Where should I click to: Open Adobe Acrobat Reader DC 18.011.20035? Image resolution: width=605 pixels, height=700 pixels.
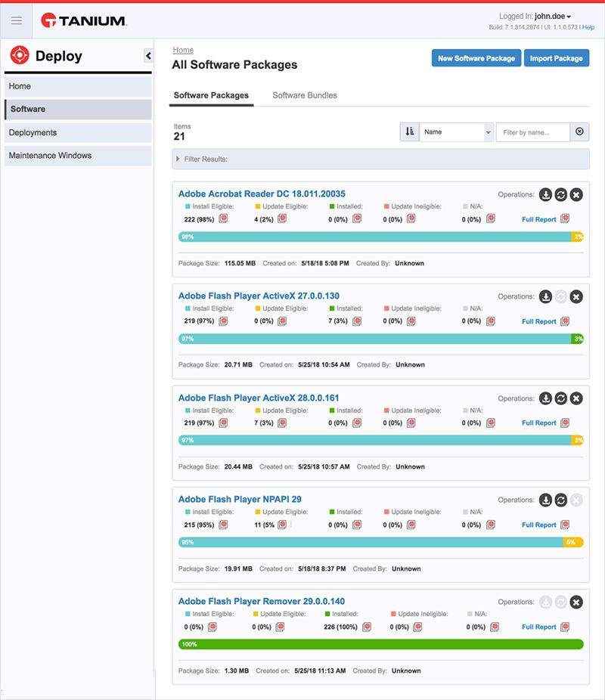click(x=262, y=194)
